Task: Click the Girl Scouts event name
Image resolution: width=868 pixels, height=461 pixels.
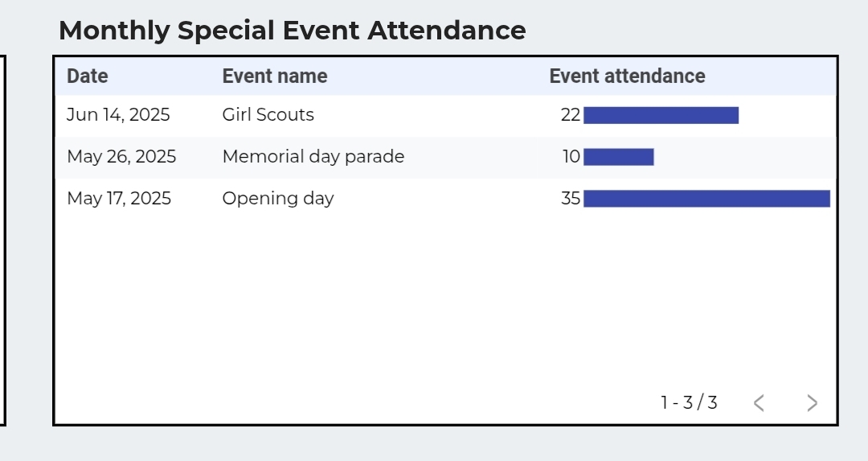Action: [x=268, y=115]
